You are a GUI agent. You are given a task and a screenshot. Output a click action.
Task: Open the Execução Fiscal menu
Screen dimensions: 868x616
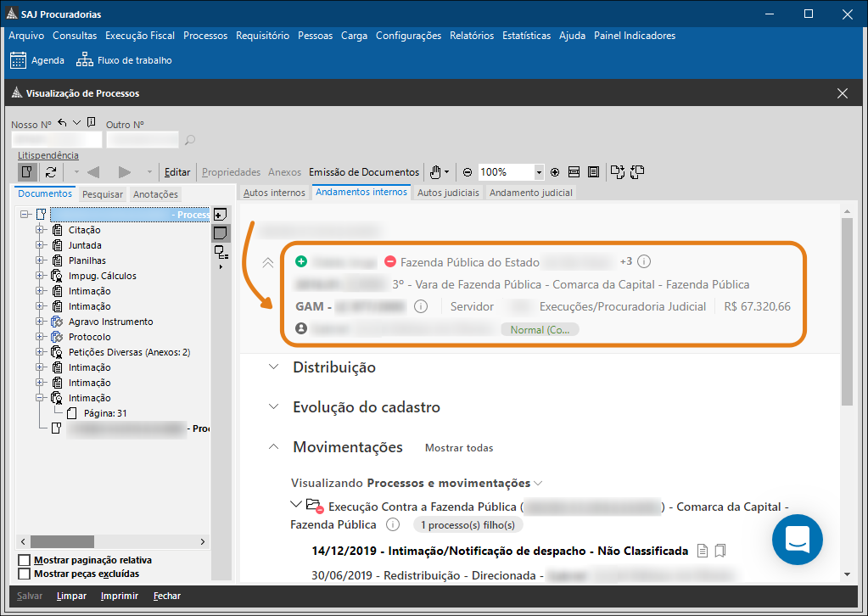[x=140, y=36]
